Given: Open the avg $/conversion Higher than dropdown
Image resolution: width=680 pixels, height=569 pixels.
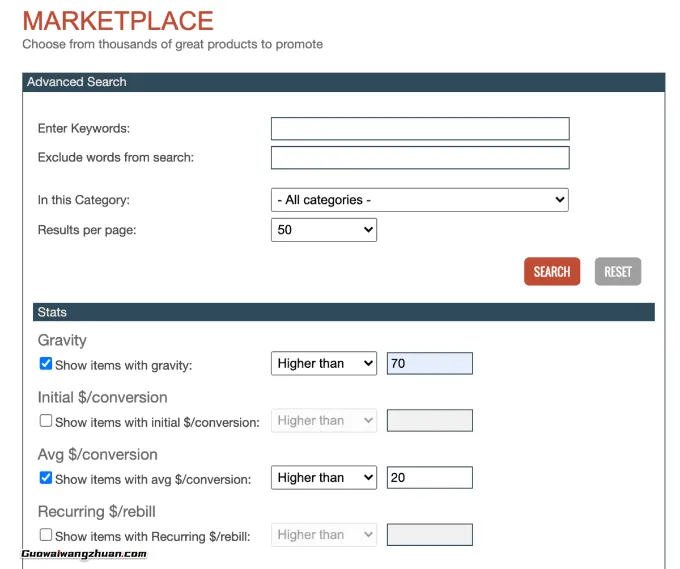Looking at the screenshot, I should pos(324,478).
